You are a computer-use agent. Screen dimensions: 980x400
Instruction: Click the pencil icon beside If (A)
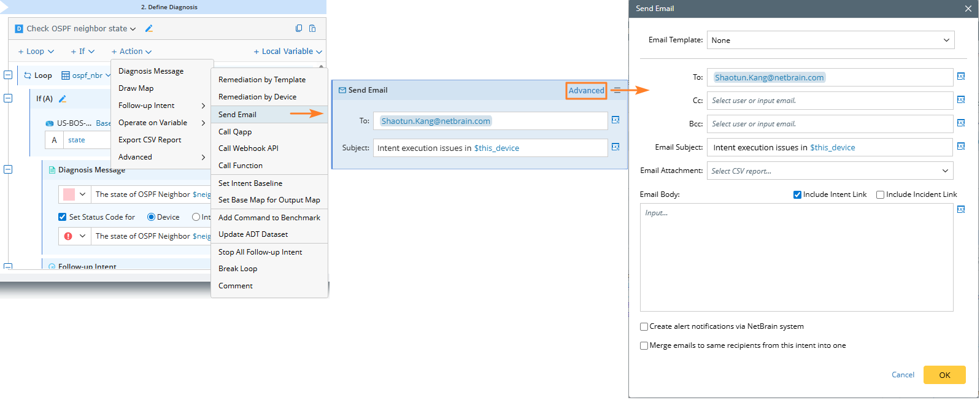point(62,99)
